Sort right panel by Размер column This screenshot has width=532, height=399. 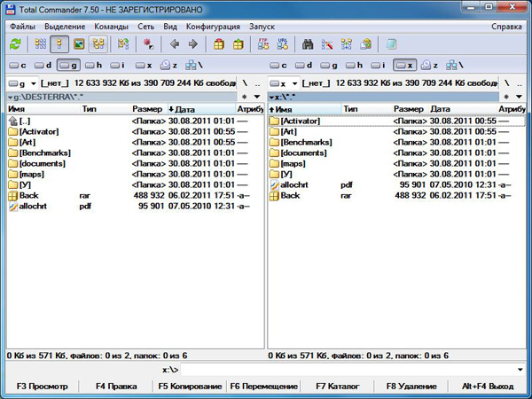tap(410, 109)
